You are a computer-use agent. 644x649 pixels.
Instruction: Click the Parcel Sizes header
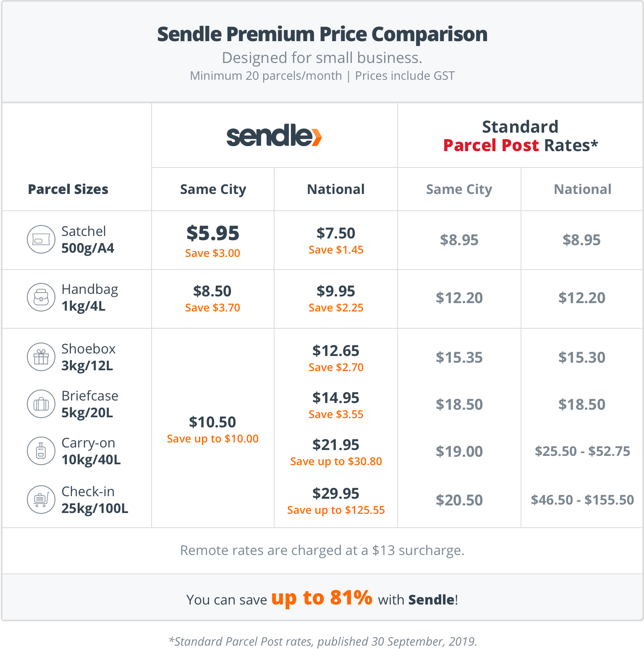coord(68,189)
